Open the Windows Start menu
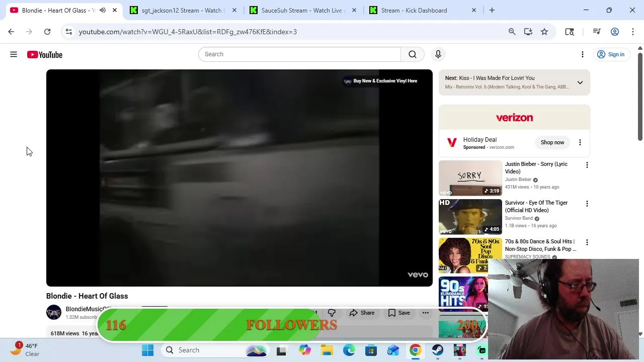The height and width of the screenshot is (362, 644). tap(147, 350)
